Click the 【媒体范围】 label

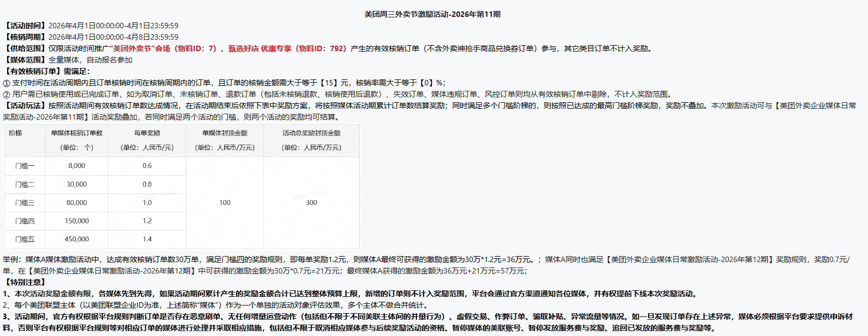point(25,60)
